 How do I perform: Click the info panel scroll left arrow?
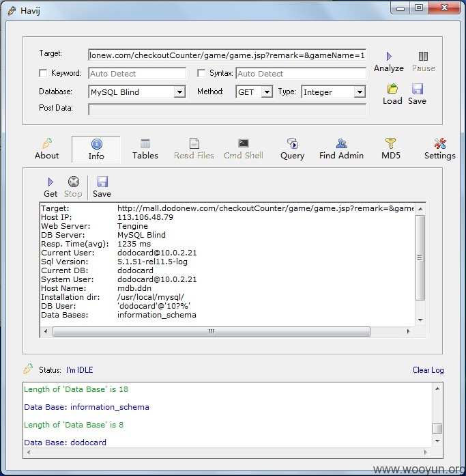point(46,331)
